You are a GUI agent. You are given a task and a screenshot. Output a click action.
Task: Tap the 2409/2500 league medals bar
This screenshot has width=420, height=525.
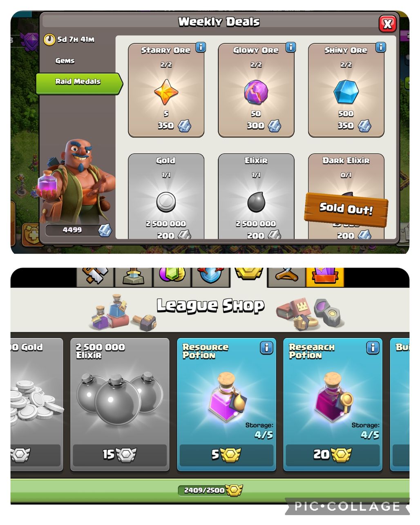210,490
